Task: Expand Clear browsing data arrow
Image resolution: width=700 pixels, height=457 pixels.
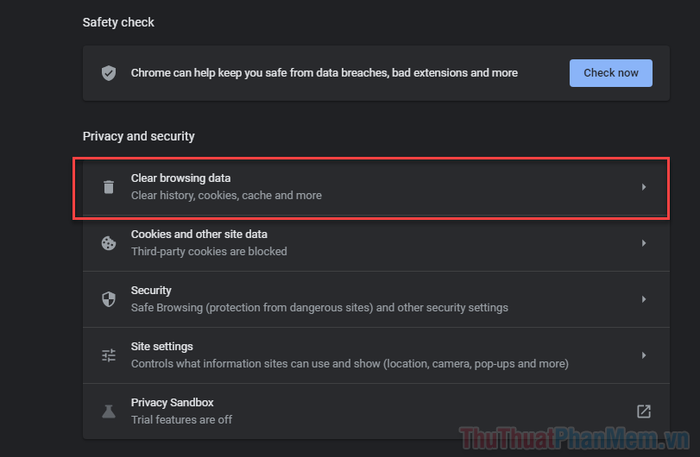Action: (643, 187)
